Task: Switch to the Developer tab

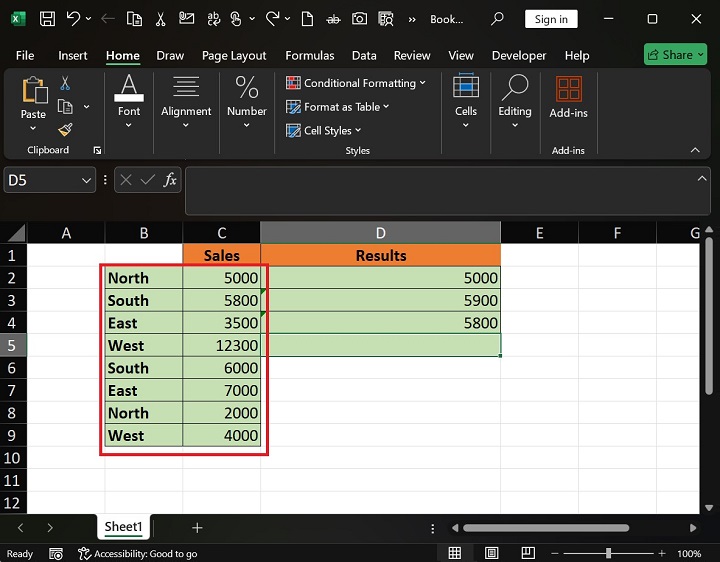Action: [x=519, y=56]
